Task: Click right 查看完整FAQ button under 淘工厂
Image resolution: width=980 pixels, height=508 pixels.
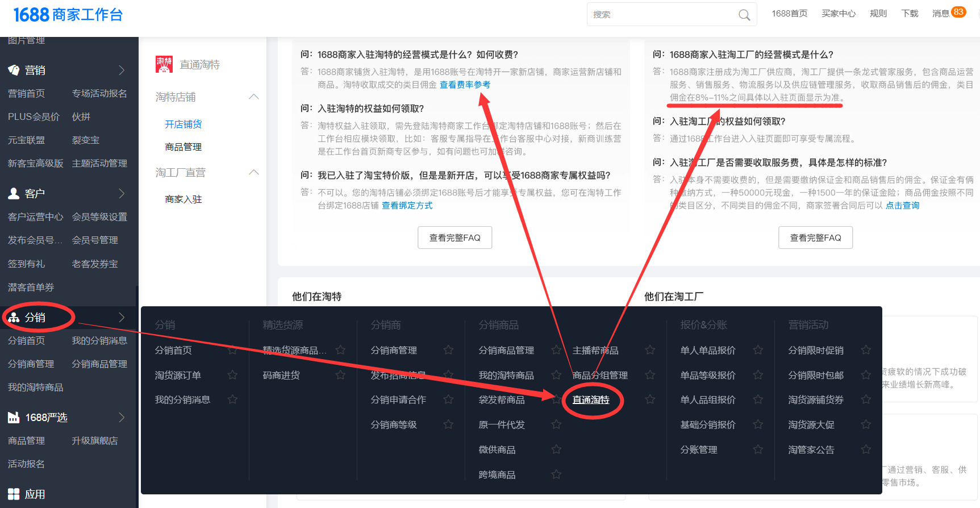Action: [816, 238]
